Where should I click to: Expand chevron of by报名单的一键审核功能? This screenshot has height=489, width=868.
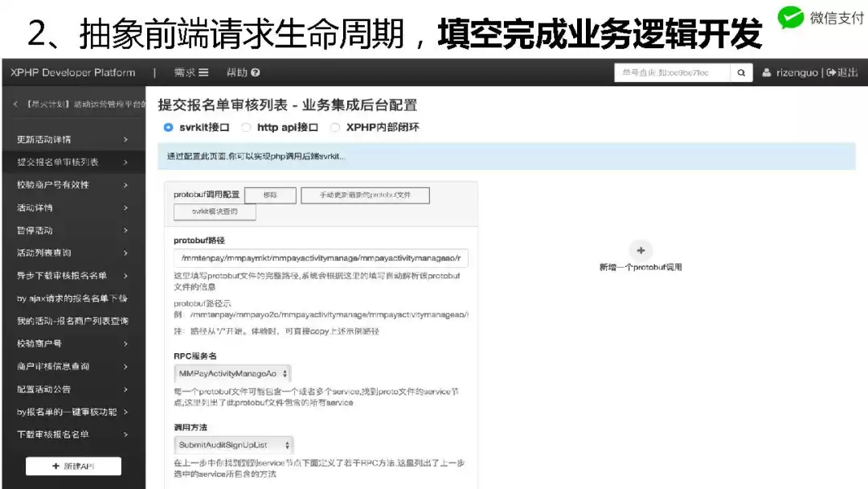125,412
